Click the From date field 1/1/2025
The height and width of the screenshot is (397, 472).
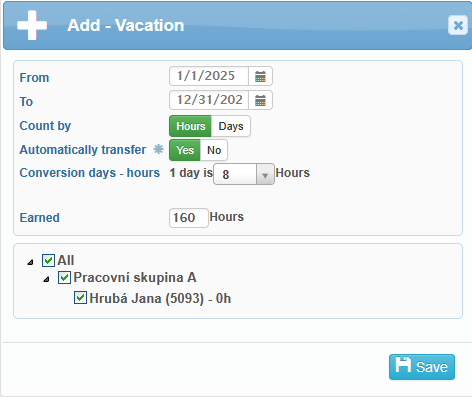(209, 76)
